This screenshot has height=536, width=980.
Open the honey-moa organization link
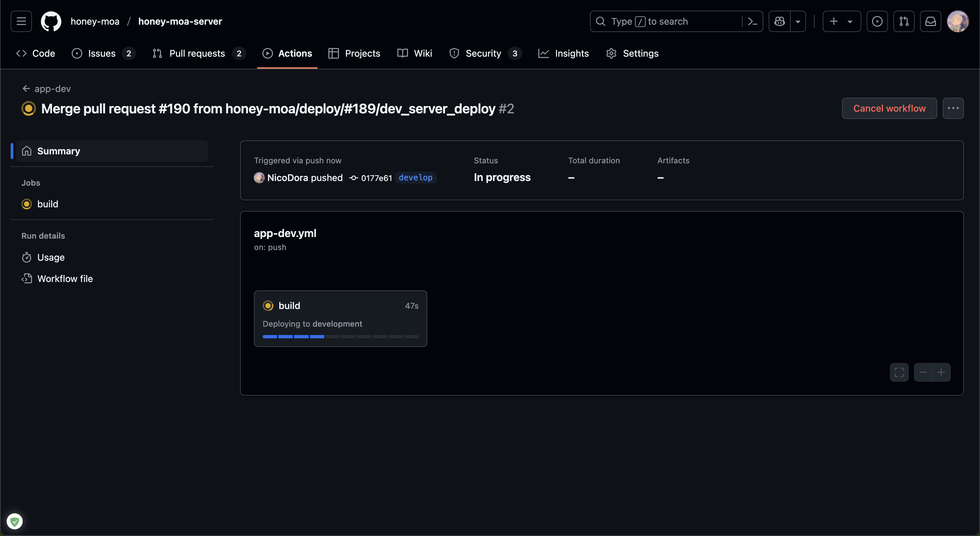(95, 21)
